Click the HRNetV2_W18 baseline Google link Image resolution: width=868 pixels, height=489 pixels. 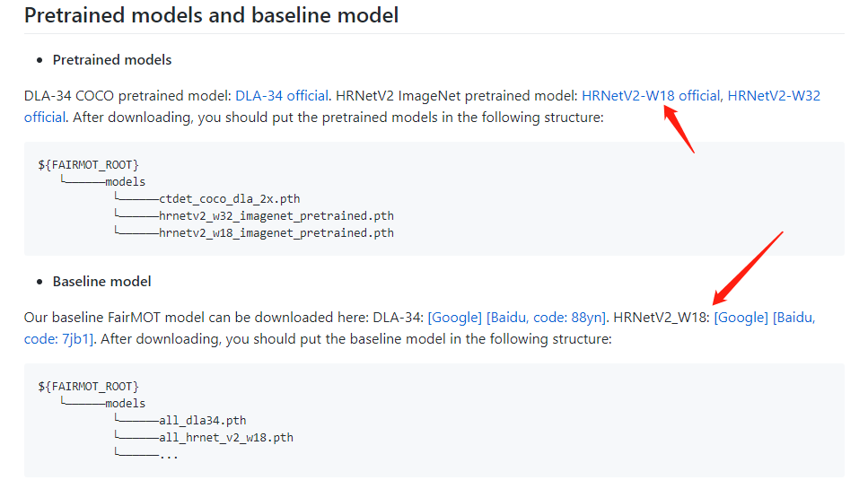tap(741, 318)
